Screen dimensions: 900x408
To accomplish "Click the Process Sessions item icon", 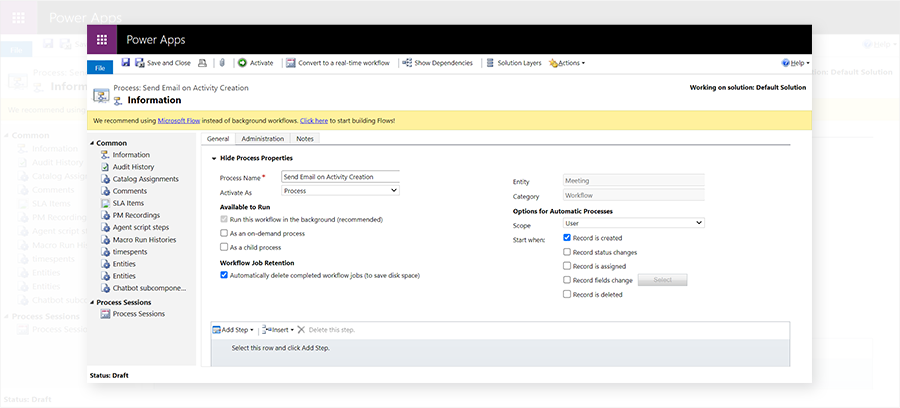I will (105, 314).
